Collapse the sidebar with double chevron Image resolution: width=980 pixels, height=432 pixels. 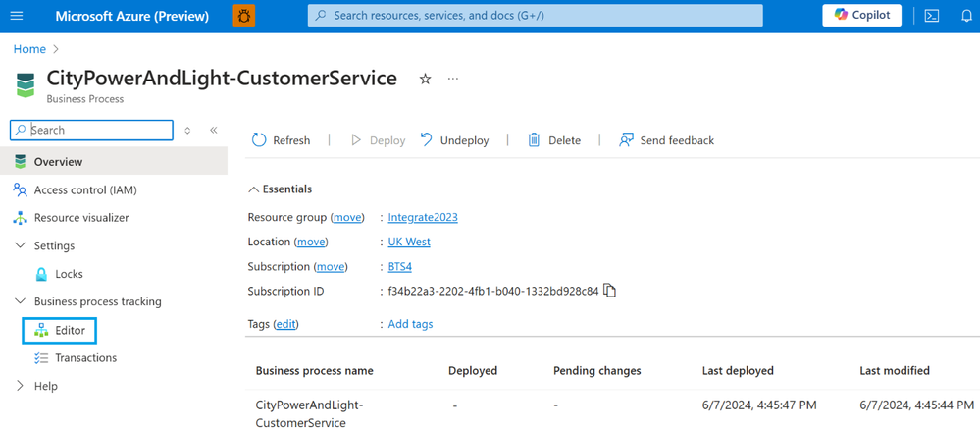click(213, 130)
